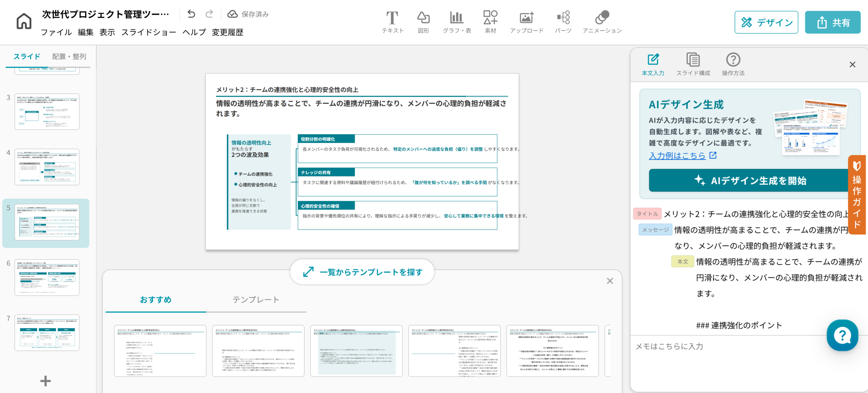Image resolution: width=868 pixels, height=393 pixels.
Task: Select slide 3 thumbnail
Action: pyautogui.click(x=47, y=112)
